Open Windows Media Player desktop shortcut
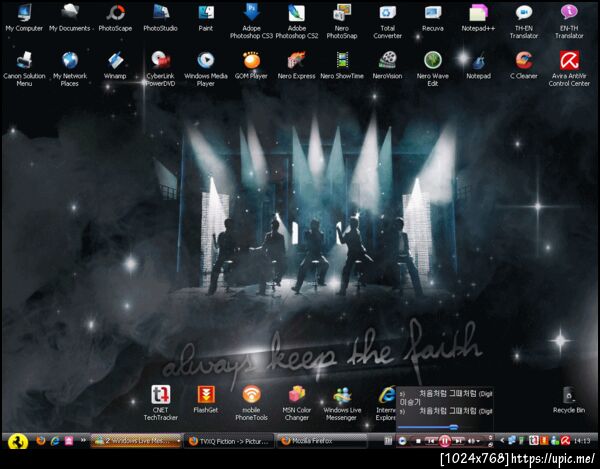The height and width of the screenshot is (469, 600). [x=206, y=69]
